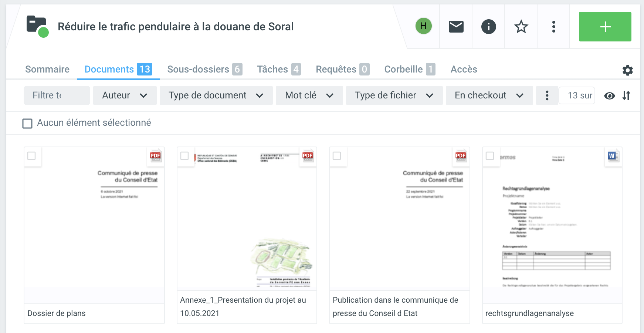Open the header three-dot menu
Image resolution: width=644 pixels, height=333 pixels.
[553, 27]
